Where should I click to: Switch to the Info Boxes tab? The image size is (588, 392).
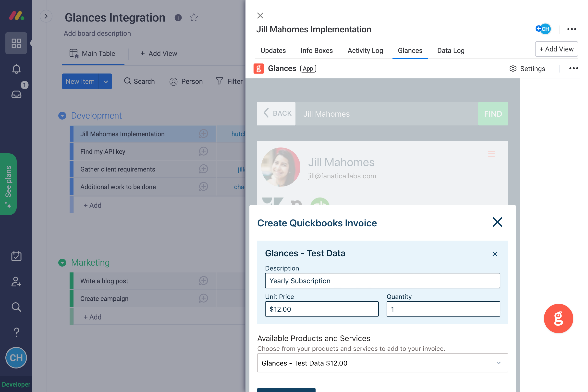click(317, 51)
